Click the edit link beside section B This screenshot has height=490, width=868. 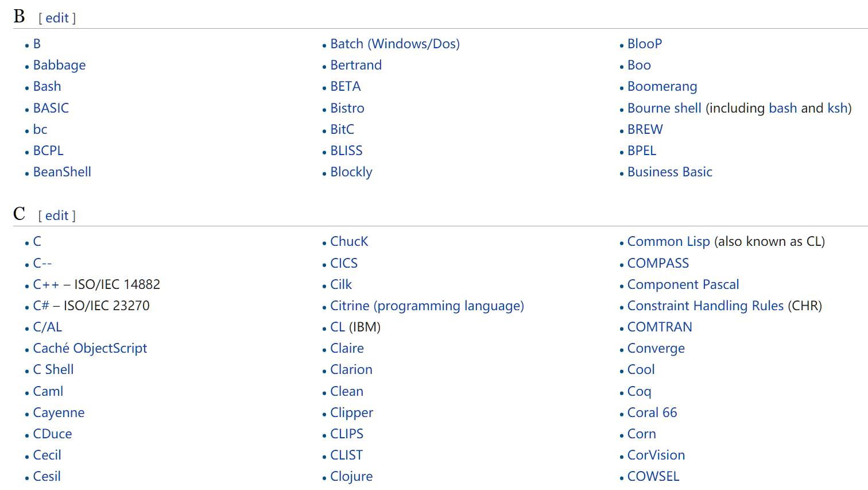point(57,18)
